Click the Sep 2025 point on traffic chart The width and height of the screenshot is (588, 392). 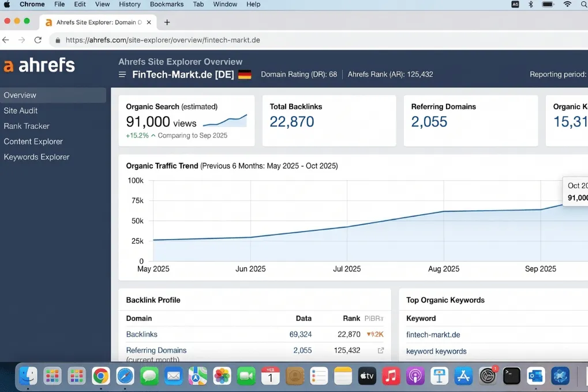541,210
